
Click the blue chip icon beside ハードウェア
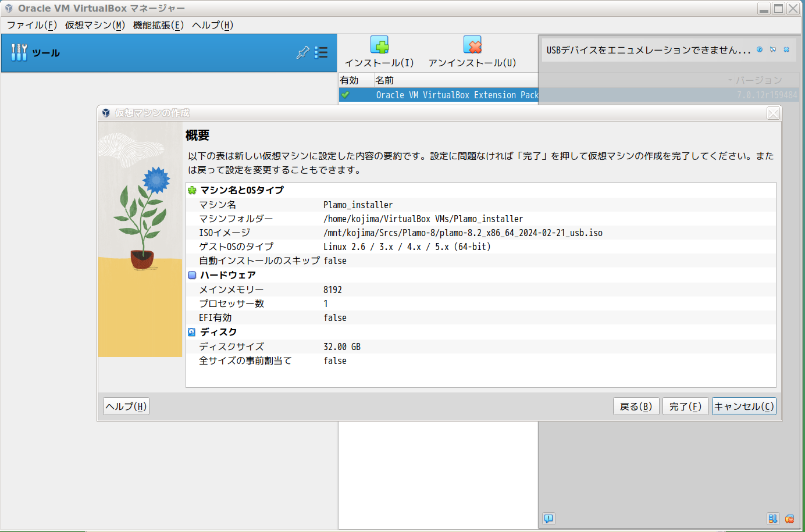(x=192, y=275)
